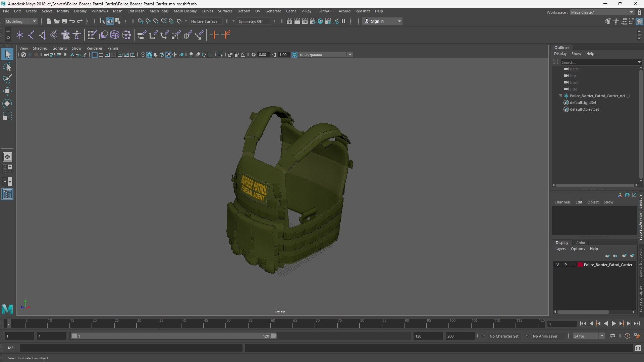This screenshot has height=362, width=644.
Task: Toggle playback loop mode
Action: [612, 336]
